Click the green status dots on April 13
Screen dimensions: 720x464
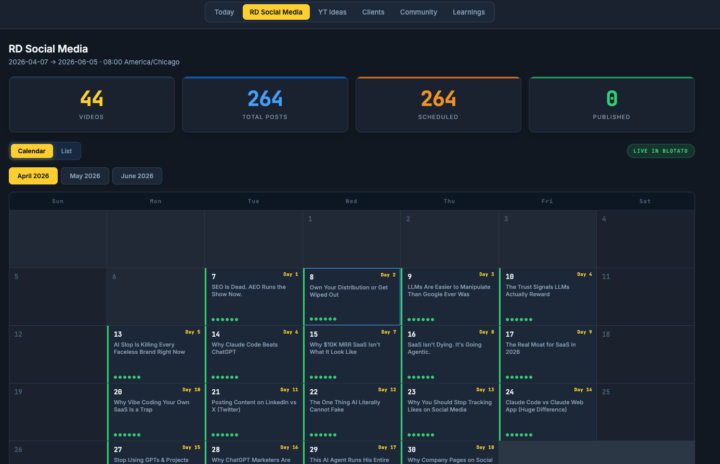coord(127,377)
